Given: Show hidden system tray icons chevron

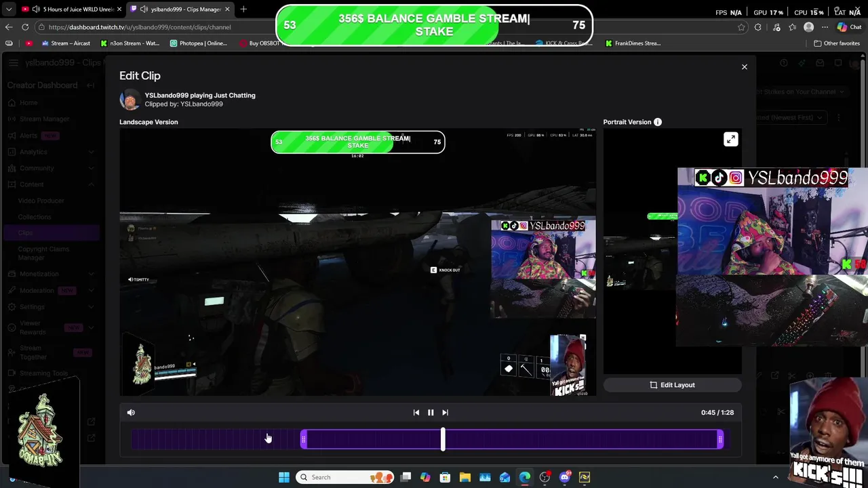Looking at the screenshot, I should pyautogui.click(x=776, y=477).
